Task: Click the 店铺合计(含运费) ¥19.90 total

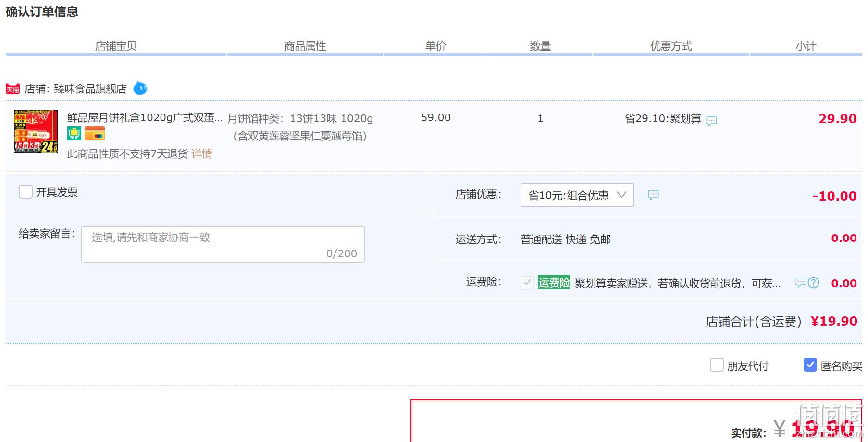Action: 781,321
